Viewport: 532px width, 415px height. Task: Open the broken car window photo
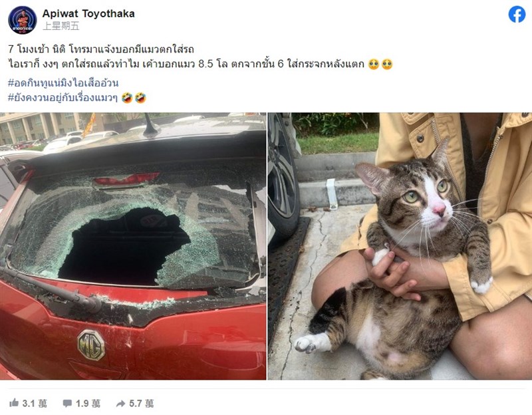(133, 246)
